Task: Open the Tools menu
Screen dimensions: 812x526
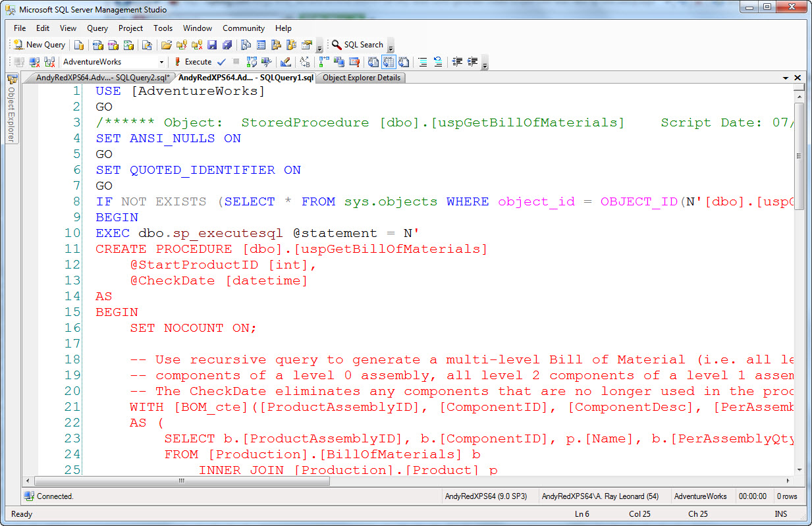Action: 163,28
